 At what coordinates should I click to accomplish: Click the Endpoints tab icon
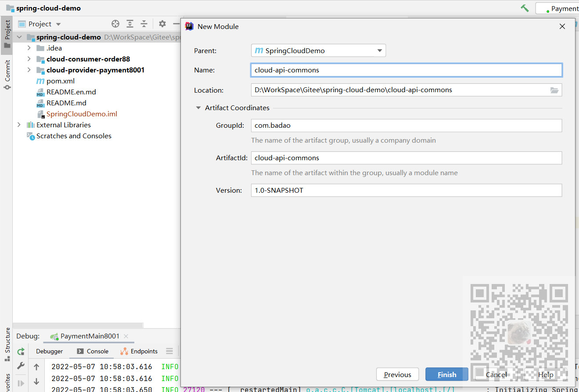(124, 351)
